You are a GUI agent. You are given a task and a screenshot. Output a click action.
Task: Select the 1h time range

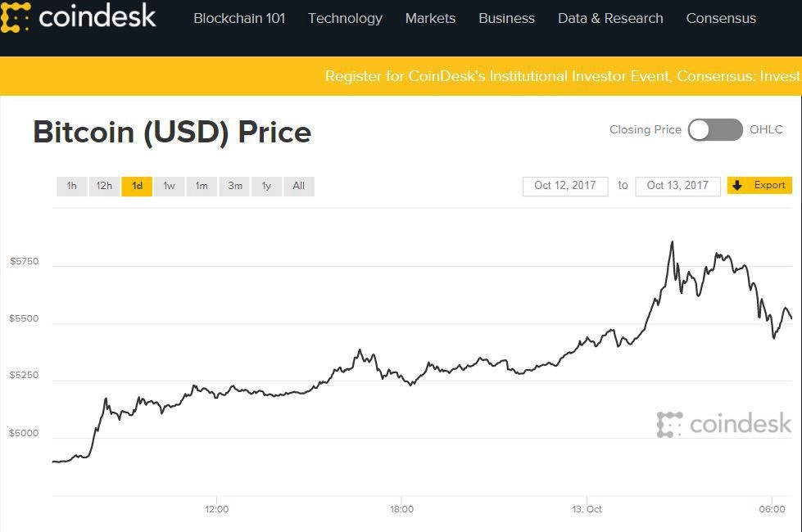pos(72,187)
